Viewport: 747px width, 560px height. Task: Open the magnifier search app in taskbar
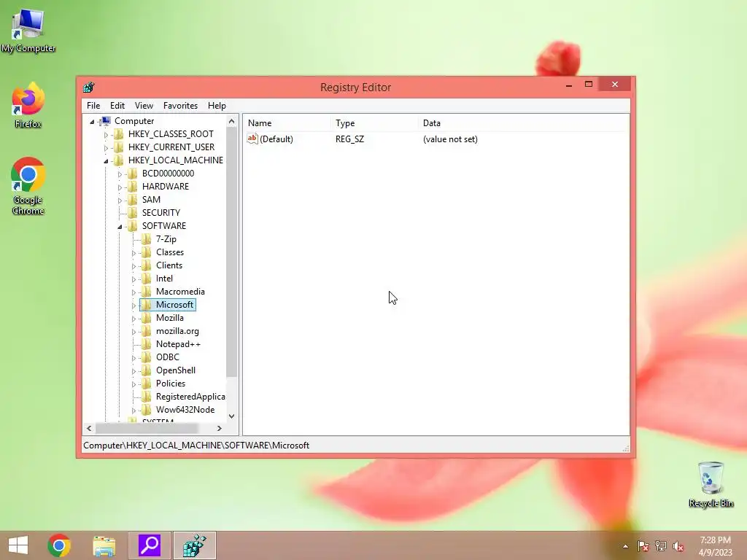[x=149, y=545]
